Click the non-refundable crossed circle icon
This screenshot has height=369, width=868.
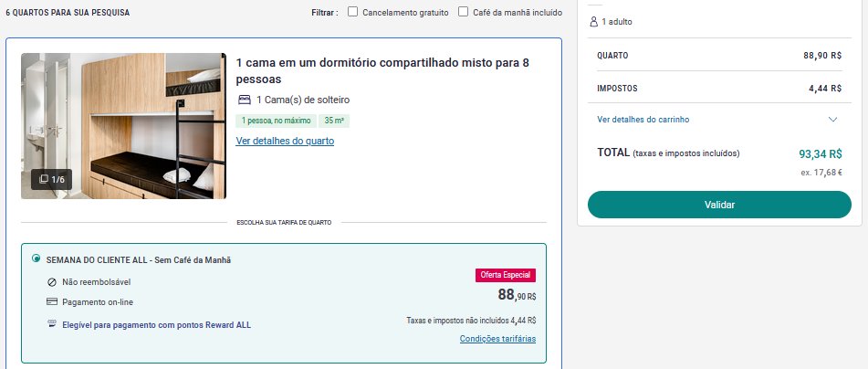point(52,282)
